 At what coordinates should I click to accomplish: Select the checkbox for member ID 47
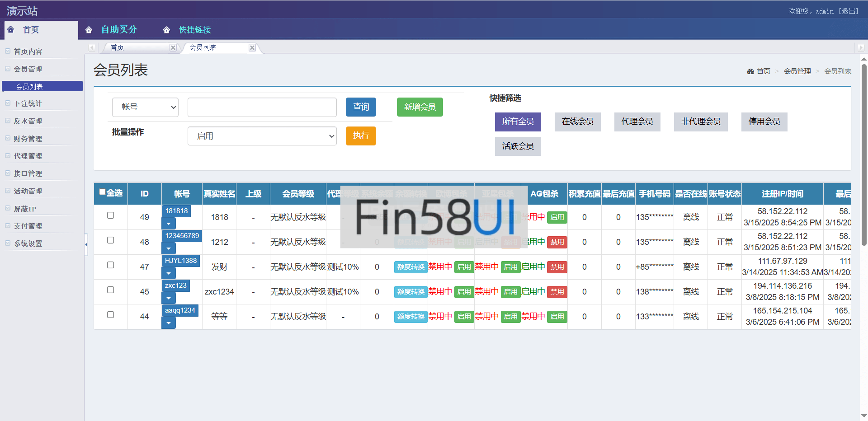110,265
